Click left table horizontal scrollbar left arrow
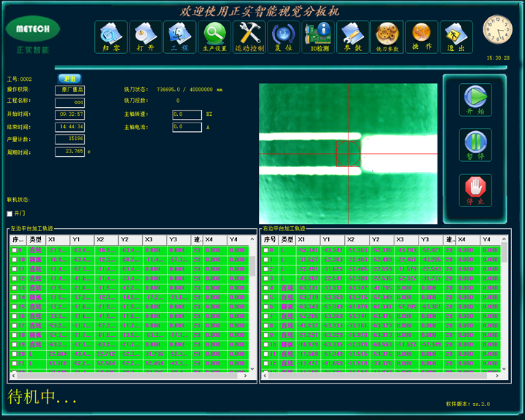 (13, 376)
